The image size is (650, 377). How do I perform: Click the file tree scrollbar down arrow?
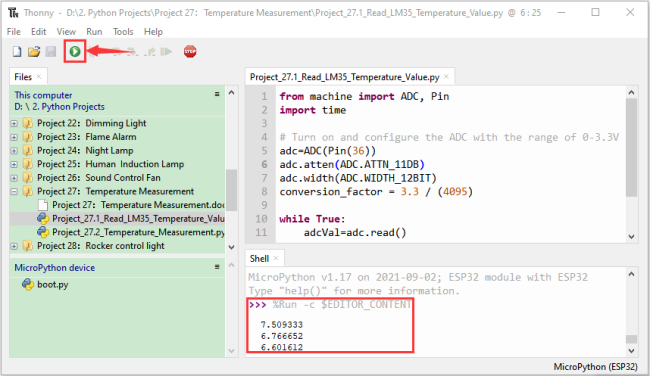(231, 247)
